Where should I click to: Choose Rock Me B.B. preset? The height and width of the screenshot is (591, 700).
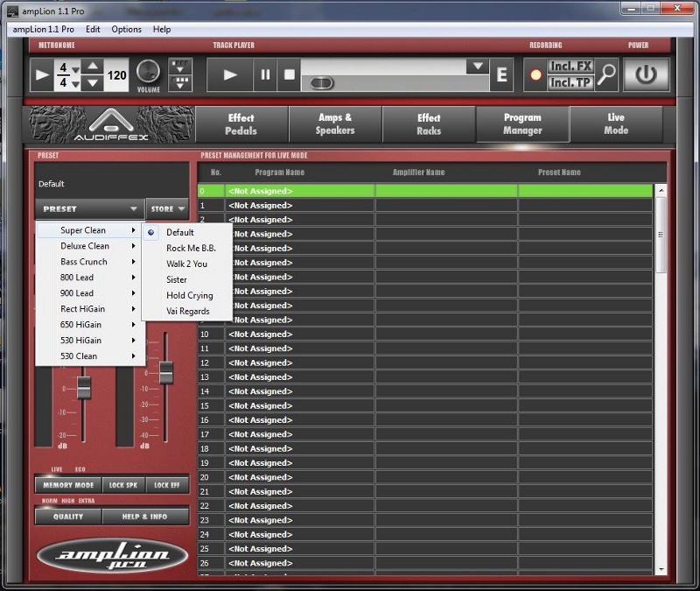click(187, 248)
